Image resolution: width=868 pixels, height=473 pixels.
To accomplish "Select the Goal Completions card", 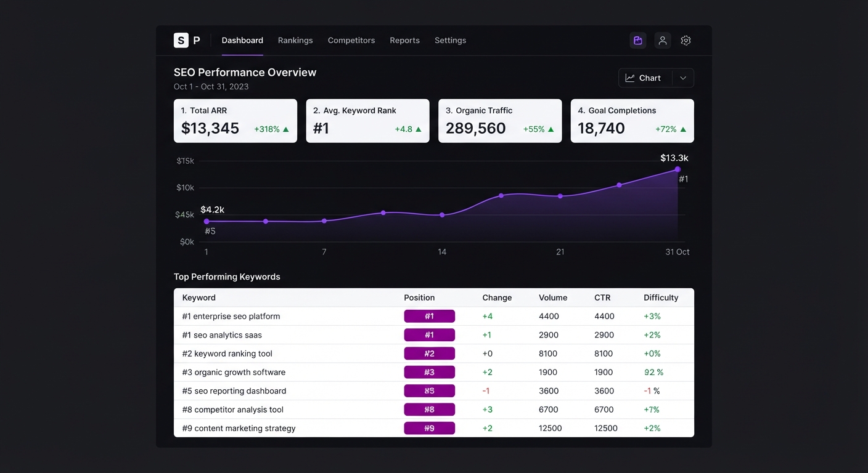I will (632, 121).
